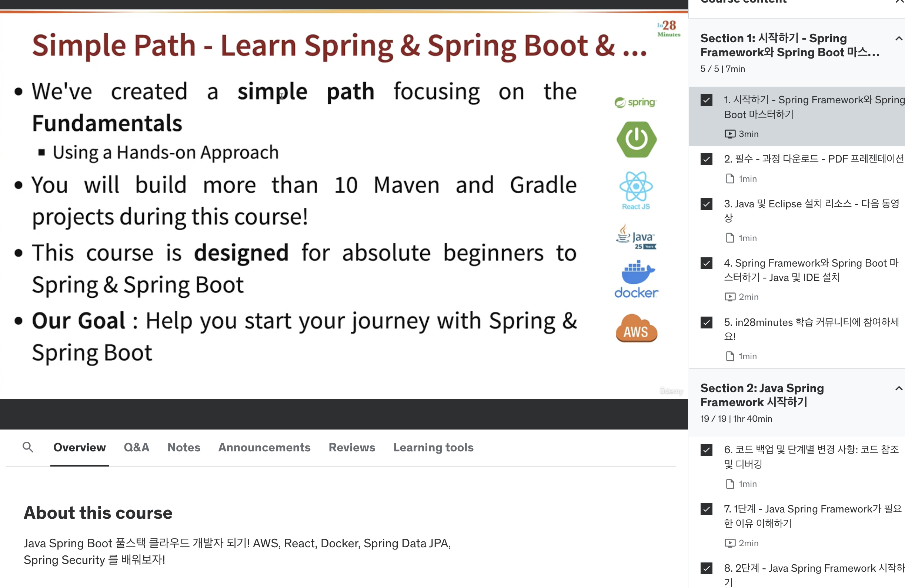Image resolution: width=905 pixels, height=588 pixels.
Task: Click the video icon on lecture 1
Action: click(730, 134)
